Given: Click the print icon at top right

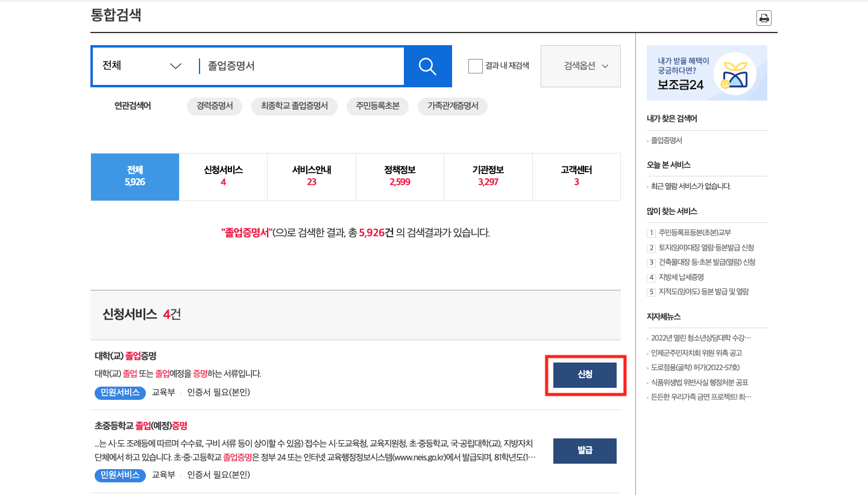Looking at the screenshot, I should 764,17.
